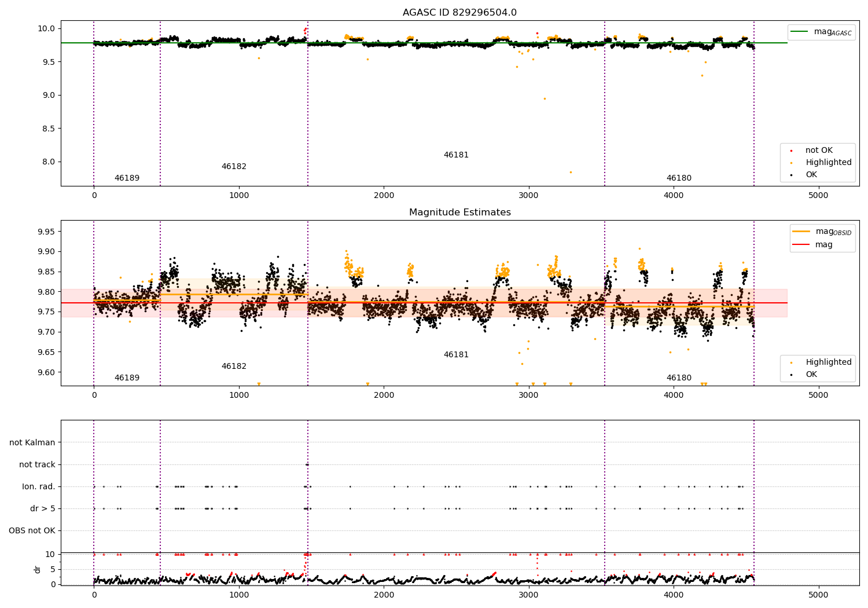Click the 46182 OBSID label in top plot

[x=234, y=166]
